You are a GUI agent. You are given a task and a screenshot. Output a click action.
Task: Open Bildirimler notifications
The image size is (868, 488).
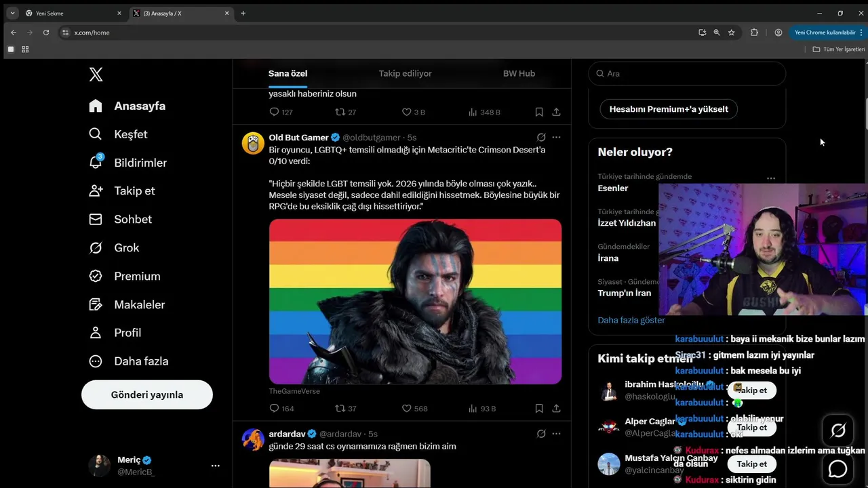point(127,163)
